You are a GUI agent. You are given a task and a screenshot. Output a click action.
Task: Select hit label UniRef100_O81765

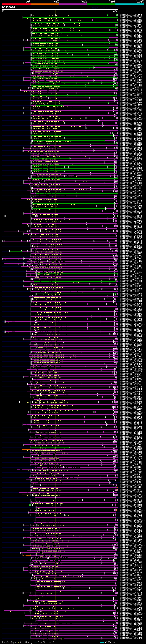(131, 191)
